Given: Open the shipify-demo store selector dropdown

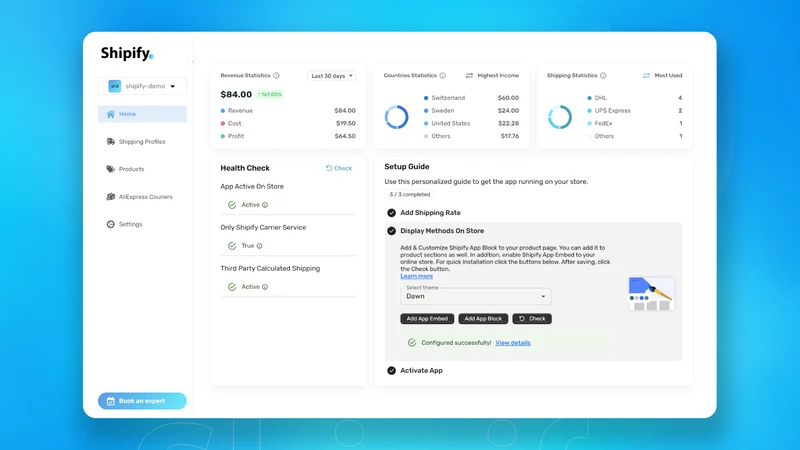Looking at the screenshot, I should [142, 86].
